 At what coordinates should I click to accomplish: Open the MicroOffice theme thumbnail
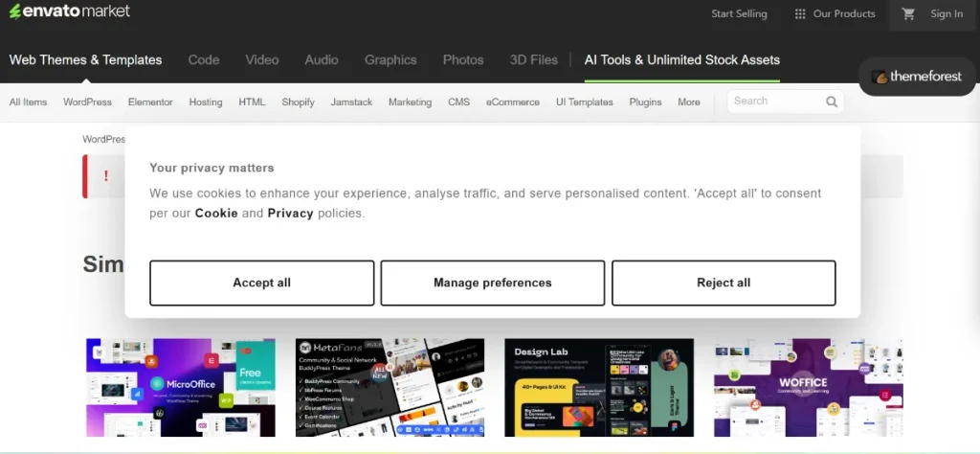coord(180,387)
